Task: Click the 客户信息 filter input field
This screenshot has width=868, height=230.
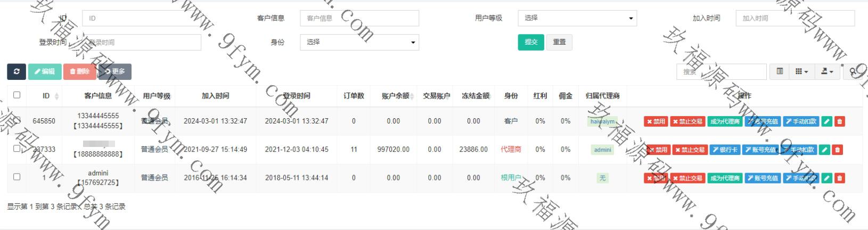Action: (x=359, y=18)
